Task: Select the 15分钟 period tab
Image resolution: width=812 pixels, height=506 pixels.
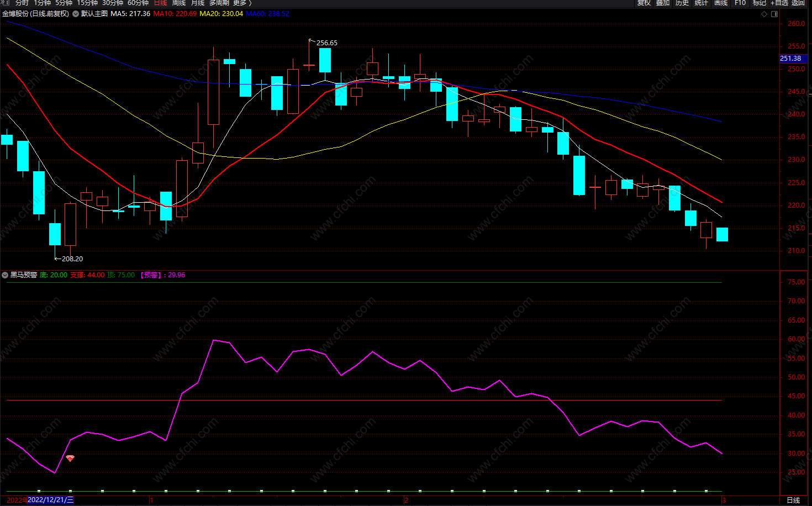Action: tap(87, 3)
